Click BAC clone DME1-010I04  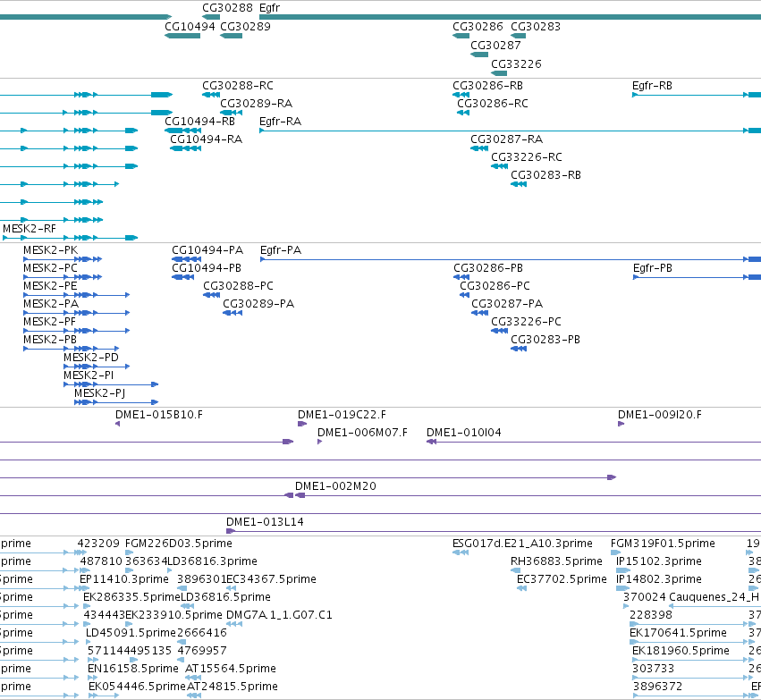tap(464, 433)
